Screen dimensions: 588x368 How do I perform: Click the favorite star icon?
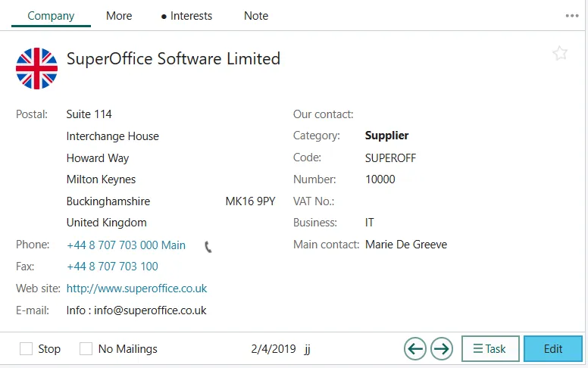tap(560, 53)
